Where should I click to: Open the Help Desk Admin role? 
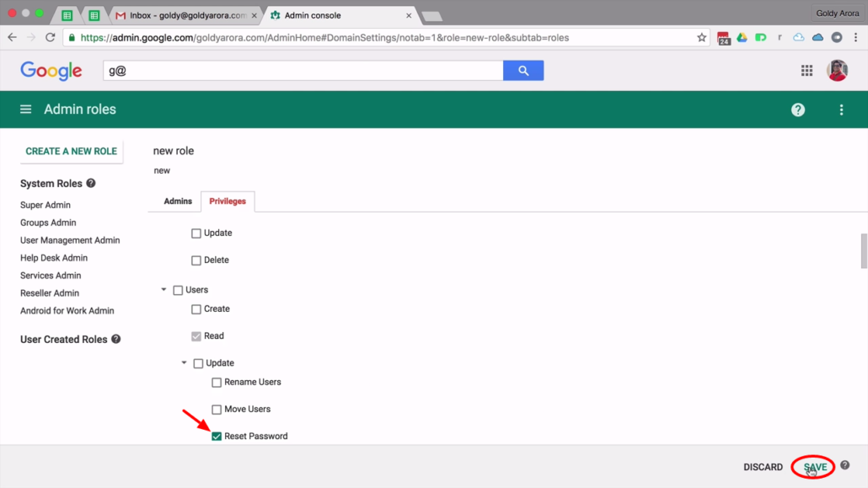tap(54, 258)
